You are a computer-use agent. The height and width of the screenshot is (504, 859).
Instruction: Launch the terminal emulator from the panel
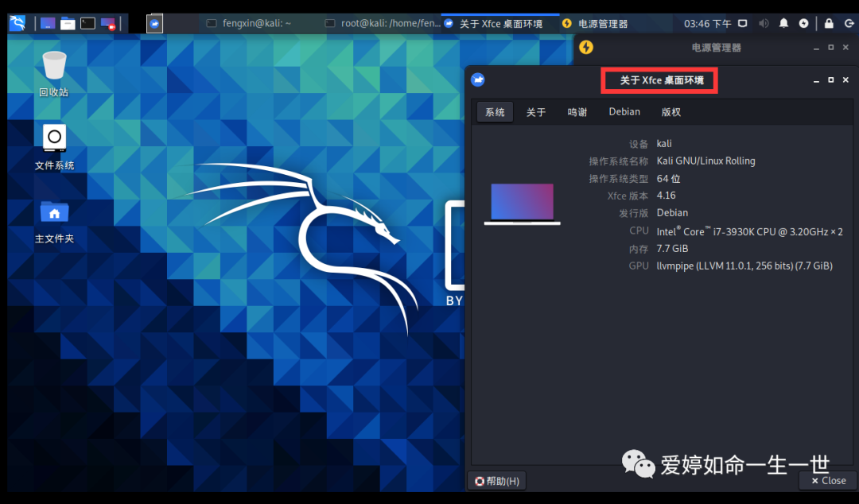coord(87,24)
